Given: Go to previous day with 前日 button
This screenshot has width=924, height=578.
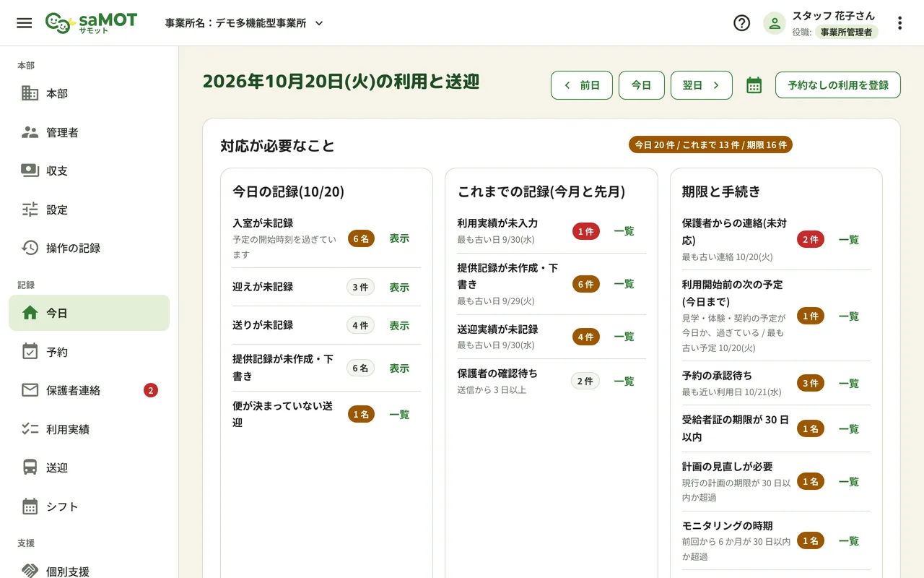Looking at the screenshot, I should (x=582, y=85).
